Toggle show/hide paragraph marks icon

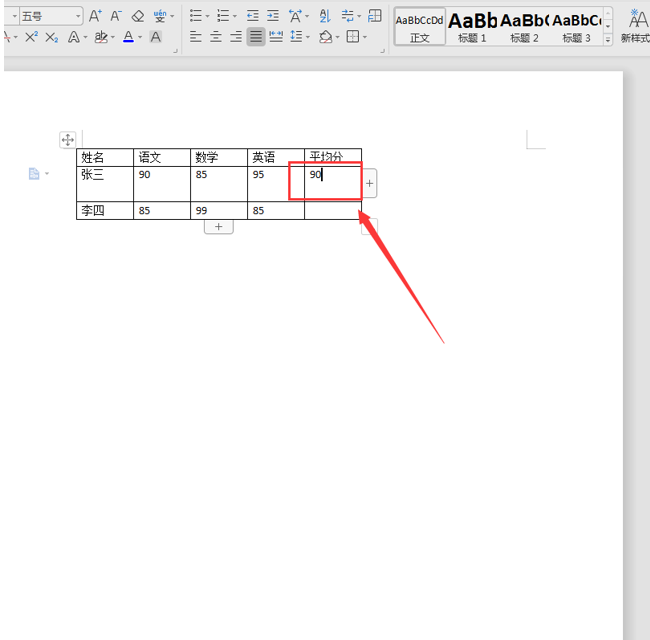[x=347, y=16]
